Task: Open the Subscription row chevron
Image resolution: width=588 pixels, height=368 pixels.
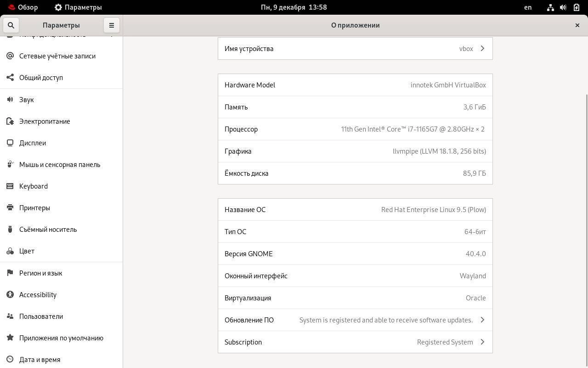Action: point(482,342)
